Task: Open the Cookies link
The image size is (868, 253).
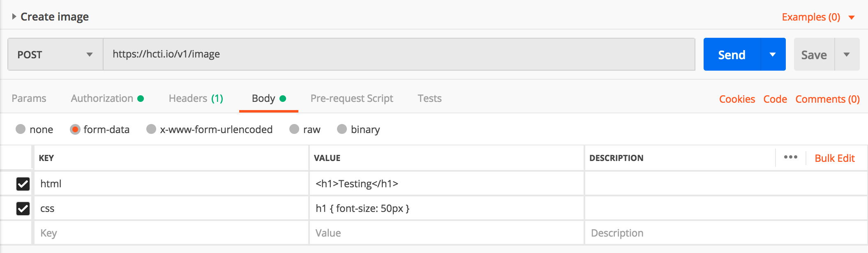Action: pyautogui.click(x=737, y=99)
